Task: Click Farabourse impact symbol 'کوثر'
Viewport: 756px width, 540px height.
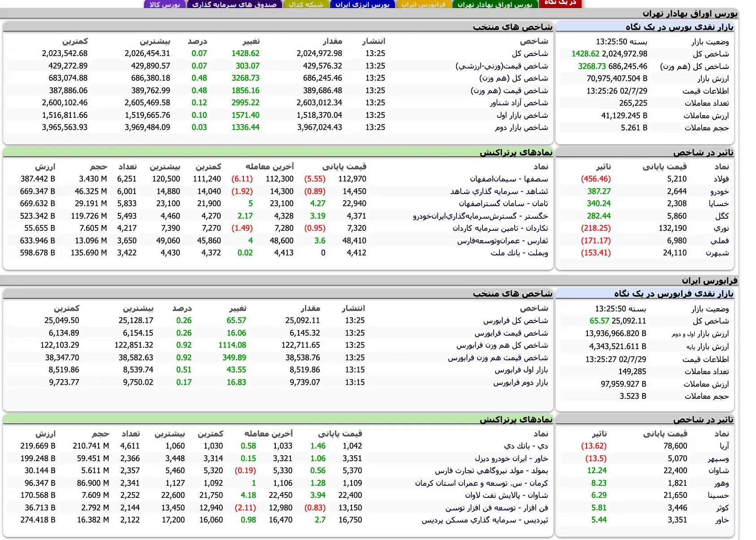Action: tap(722, 508)
